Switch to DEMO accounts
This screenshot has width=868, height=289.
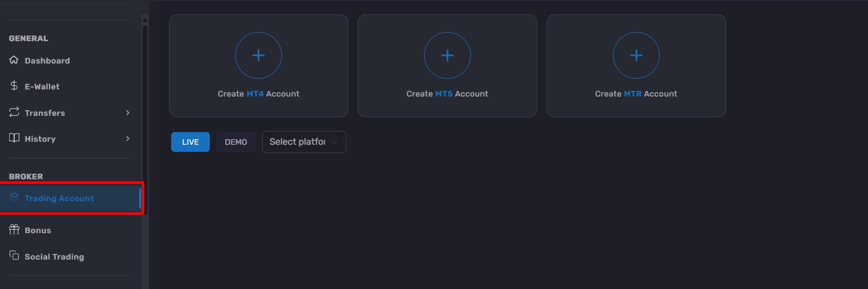(236, 142)
